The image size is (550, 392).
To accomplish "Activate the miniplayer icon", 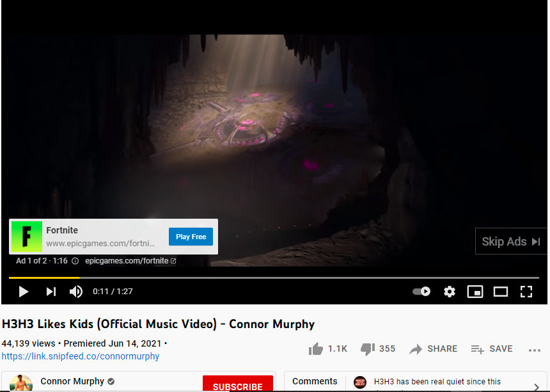I will 475,292.
